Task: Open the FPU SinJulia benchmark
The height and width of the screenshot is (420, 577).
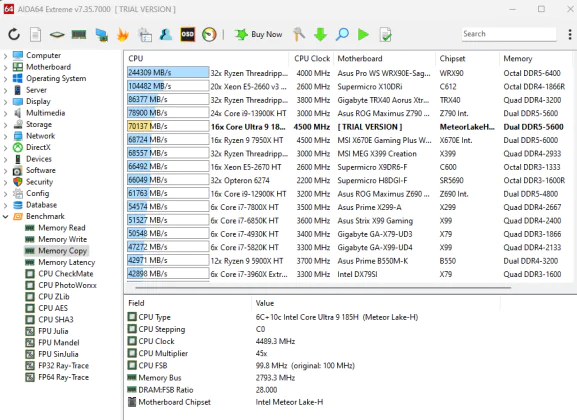Action: 58,354
